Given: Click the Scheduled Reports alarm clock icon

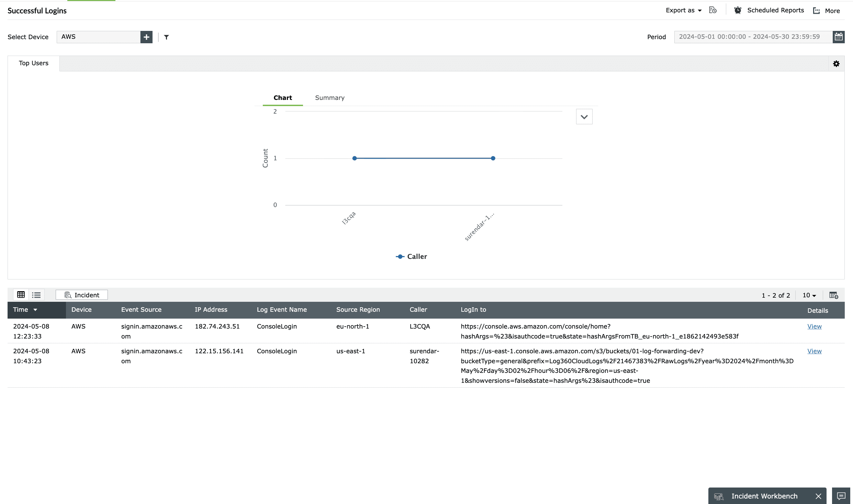Looking at the screenshot, I should point(737,10).
